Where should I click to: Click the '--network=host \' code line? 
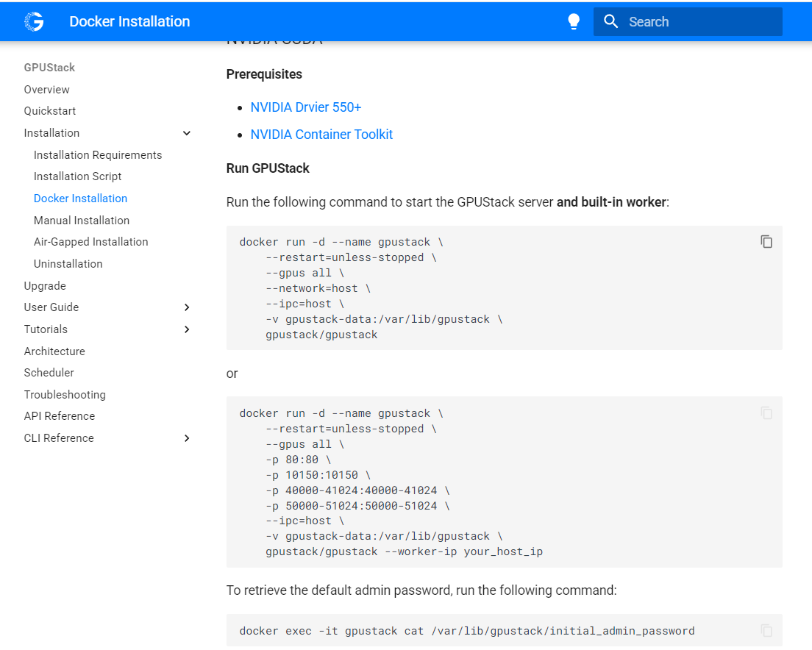[x=318, y=288]
